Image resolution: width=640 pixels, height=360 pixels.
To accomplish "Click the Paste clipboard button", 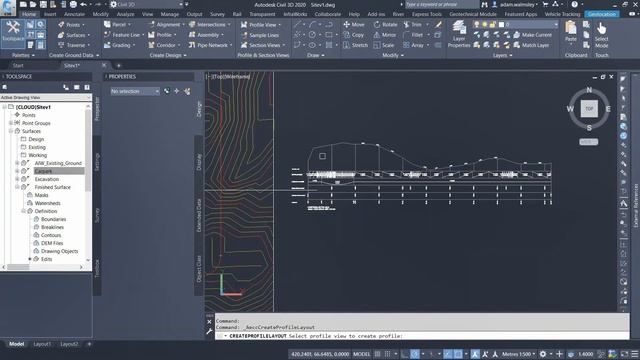I will click(571, 32).
